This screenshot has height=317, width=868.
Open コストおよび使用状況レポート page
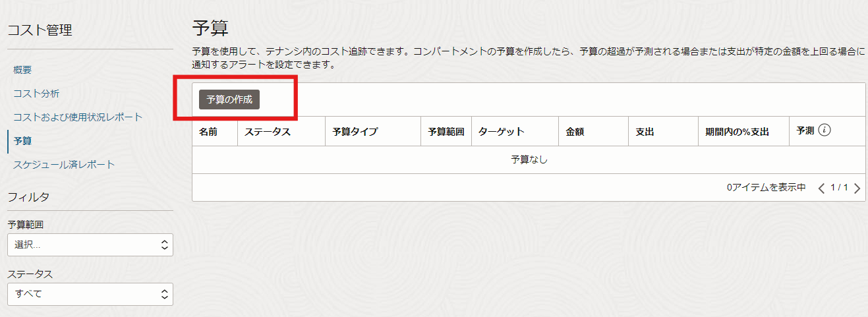[x=78, y=117]
